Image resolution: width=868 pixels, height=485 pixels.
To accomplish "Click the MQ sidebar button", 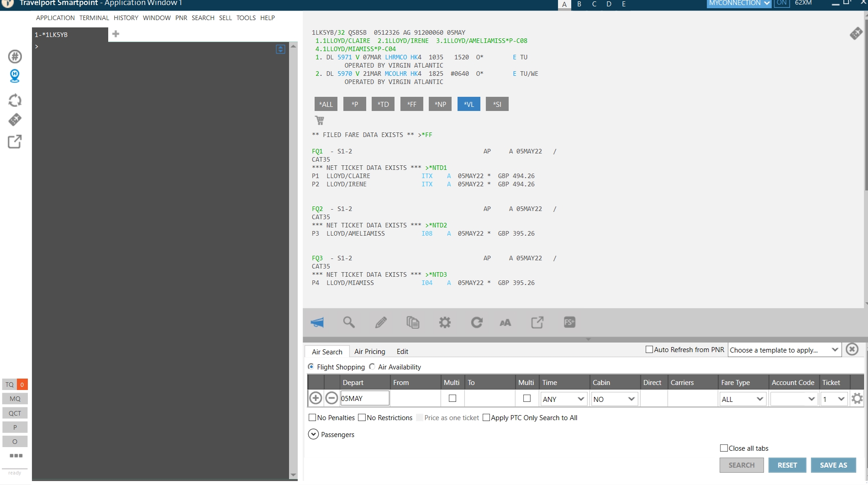I will tap(15, 399).
